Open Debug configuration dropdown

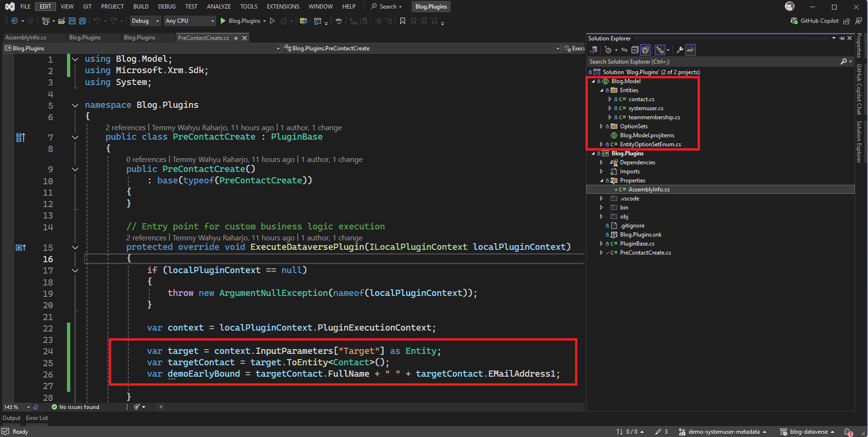point(145,21)
